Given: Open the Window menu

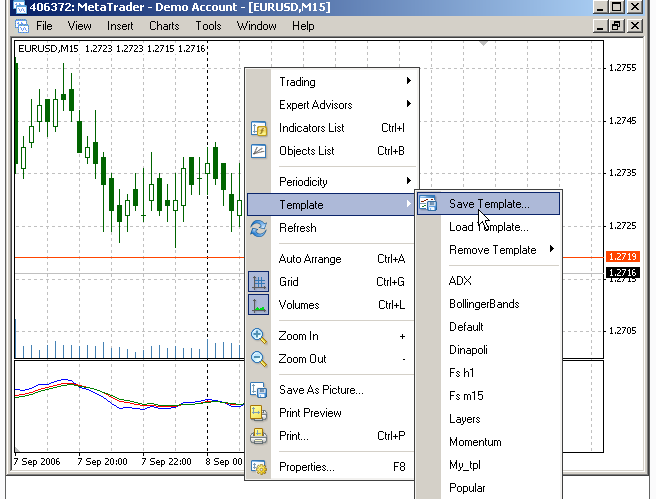Looking at the screenshot, I should (x=256, y=26).
